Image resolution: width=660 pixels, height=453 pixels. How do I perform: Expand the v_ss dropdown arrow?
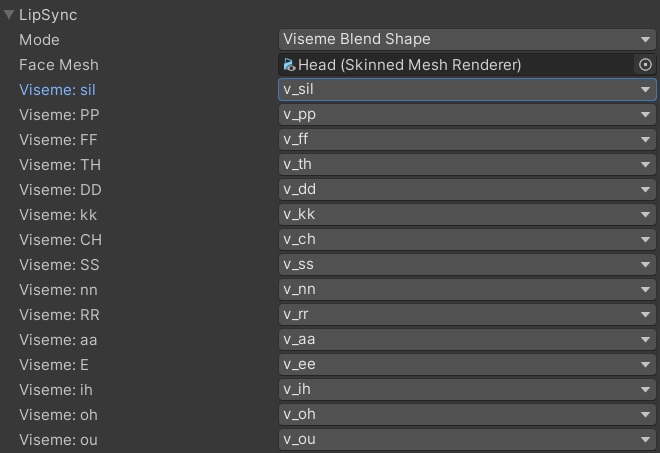pos(645,265)
